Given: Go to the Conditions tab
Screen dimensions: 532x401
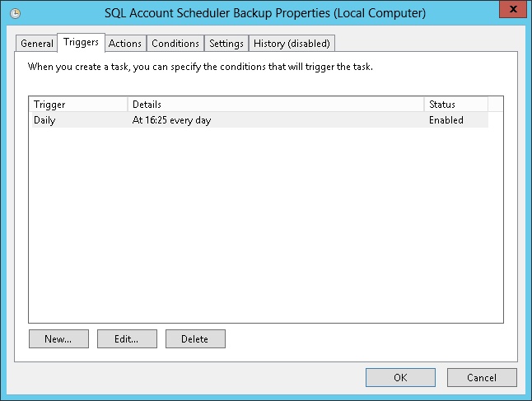Looking at the screenshot, I should click(x=175, y=44).
